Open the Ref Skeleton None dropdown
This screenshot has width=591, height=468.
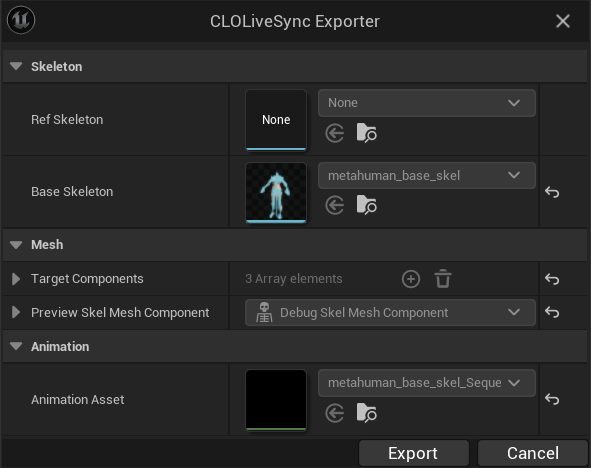pyautogui.click(x=427, y=103)
